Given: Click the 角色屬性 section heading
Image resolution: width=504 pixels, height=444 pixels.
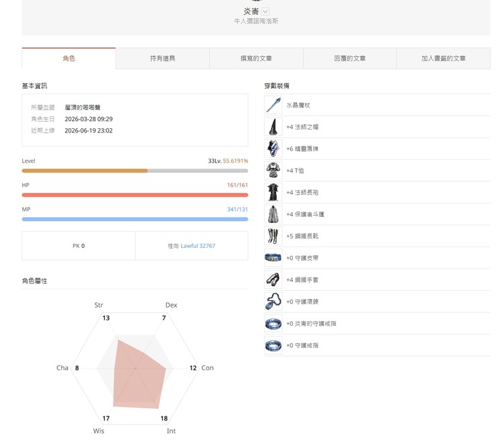Looking at the screenshot, I should [x=34, y=281].
